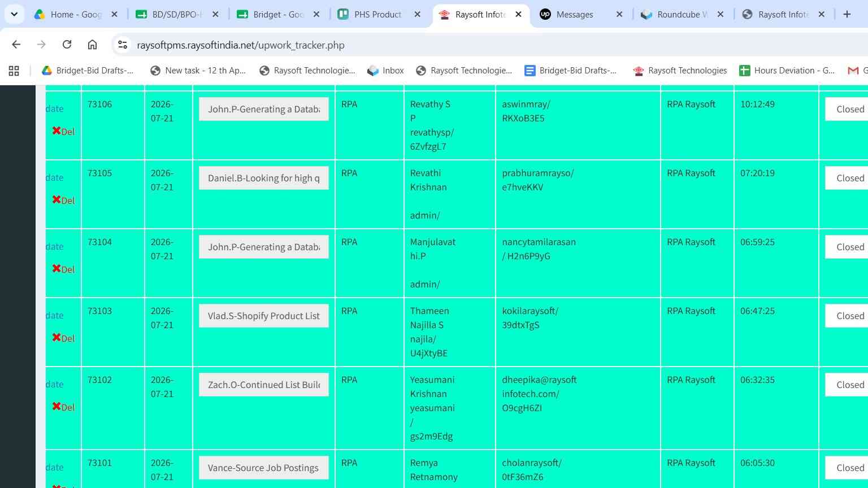Open the Closed status dropdown for row 73105
The image size is (868, 488).
[847, 178]
